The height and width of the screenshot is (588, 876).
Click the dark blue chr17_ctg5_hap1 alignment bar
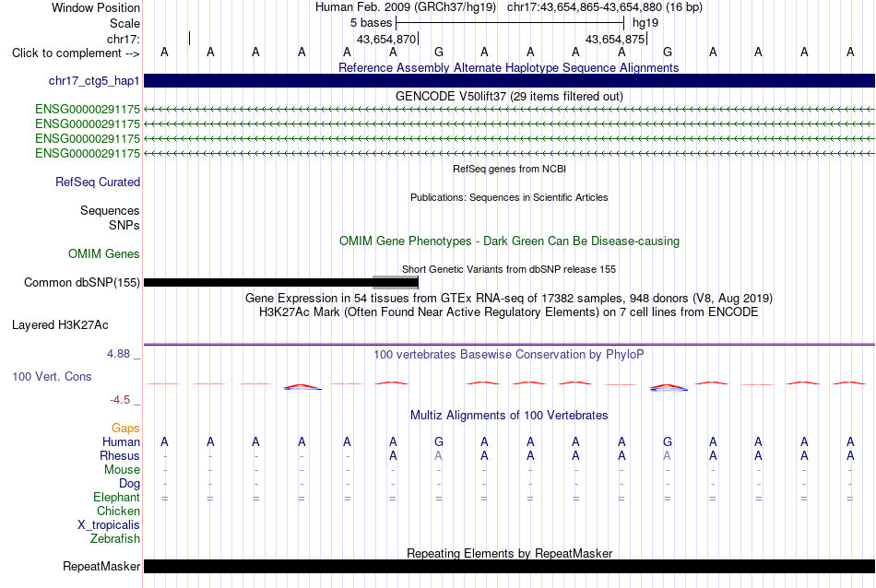click(x=509, y=81)
